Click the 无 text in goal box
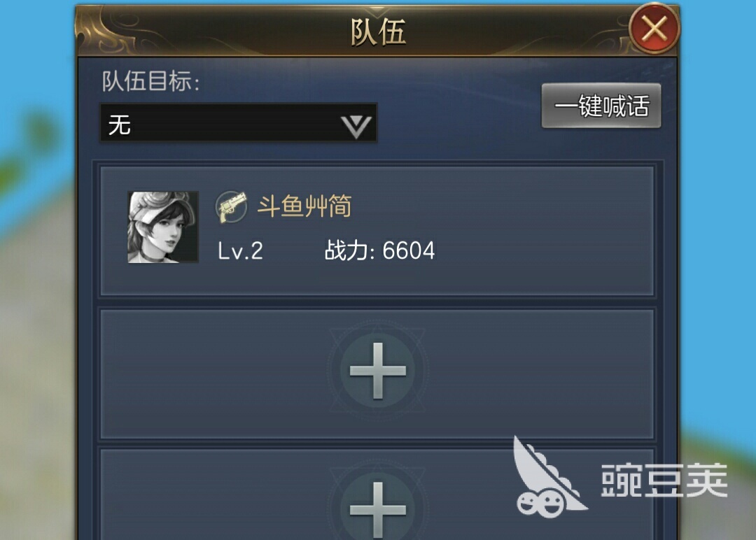Screen dimensions: 756x540 (x=120, y=125)
